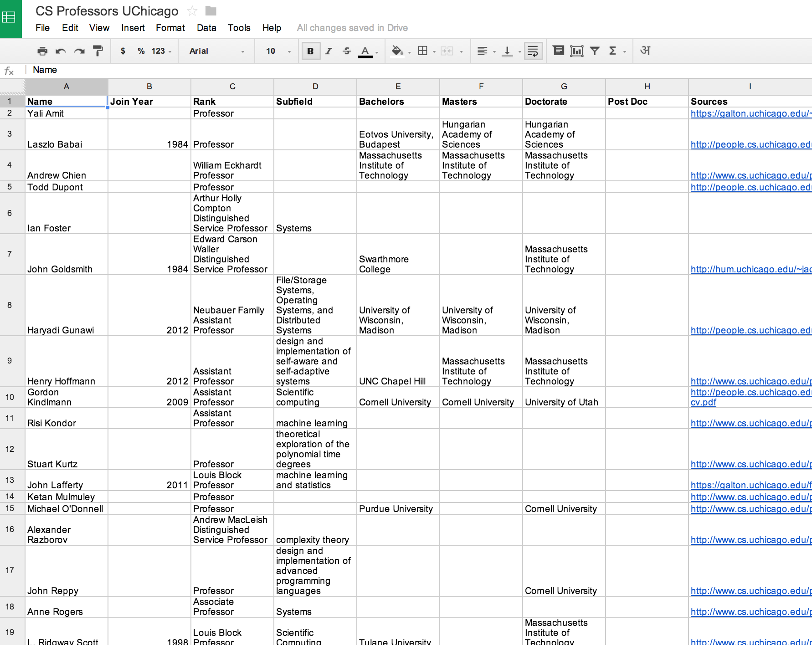Select the Post Doc header cell

pyautogui.click(x=647, y=101)
